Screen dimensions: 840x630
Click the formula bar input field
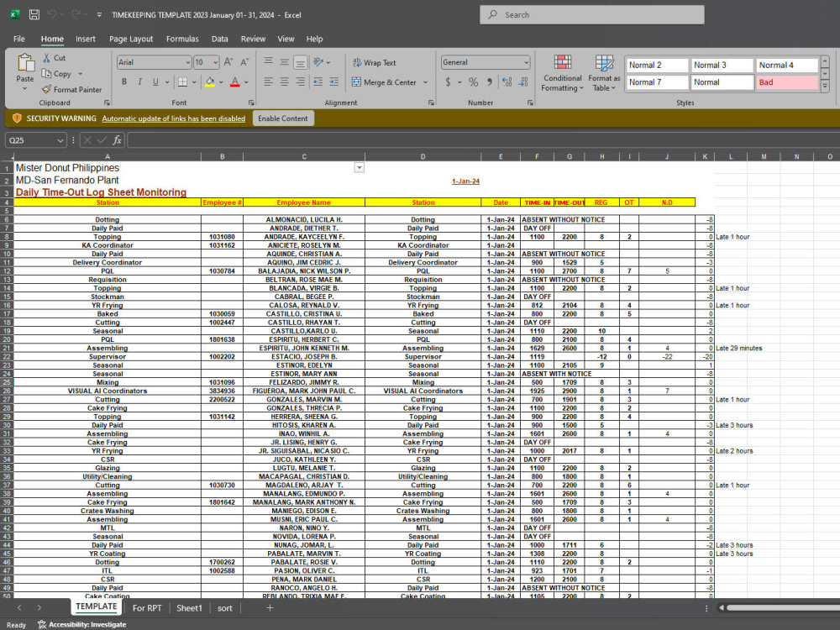tap(483, 140)
